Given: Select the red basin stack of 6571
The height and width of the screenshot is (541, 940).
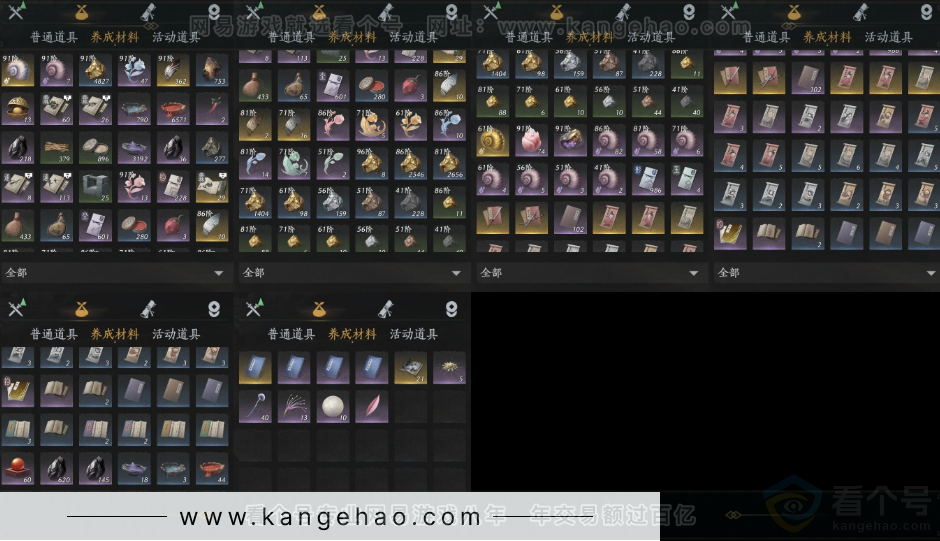Looking at the screenshot, I should tap(173, 109).
